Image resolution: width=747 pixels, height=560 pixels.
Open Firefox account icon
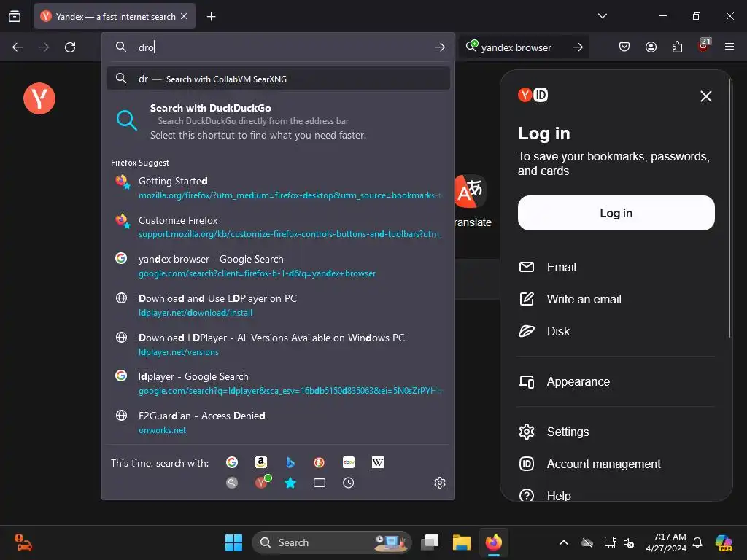(x=651, y=47)
